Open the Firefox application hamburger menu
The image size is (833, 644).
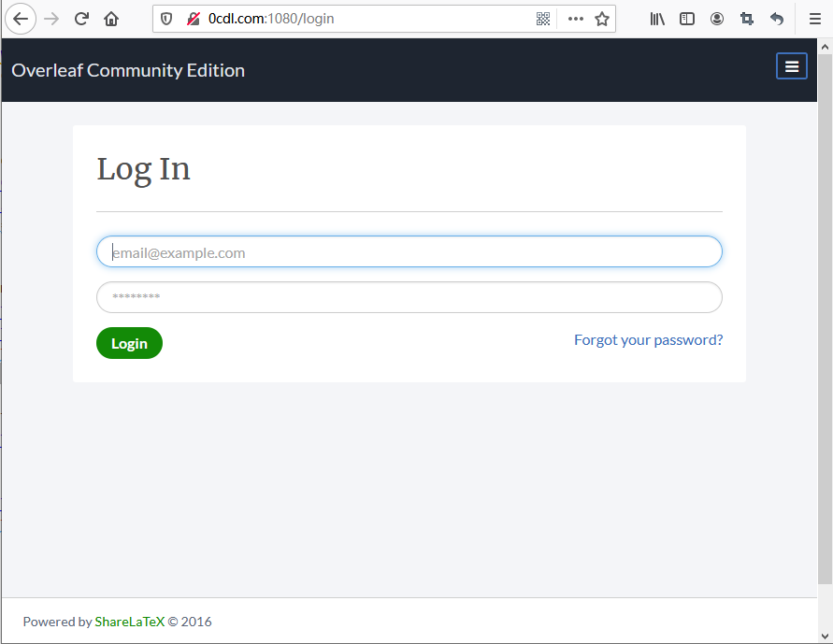coord(814,19)
